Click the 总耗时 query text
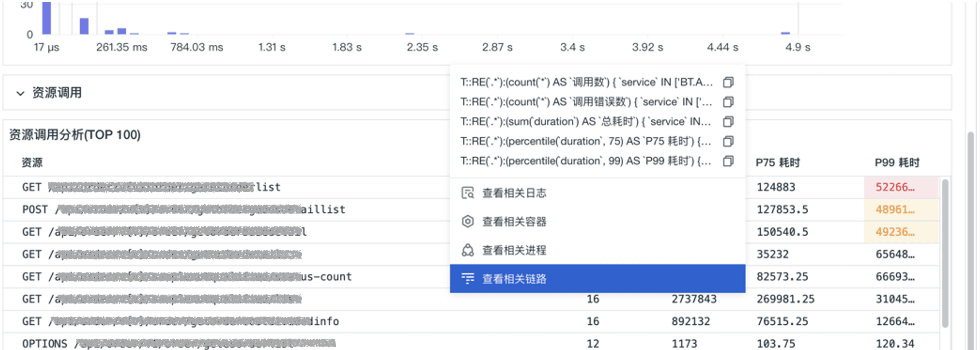 (x=586, y=121)
